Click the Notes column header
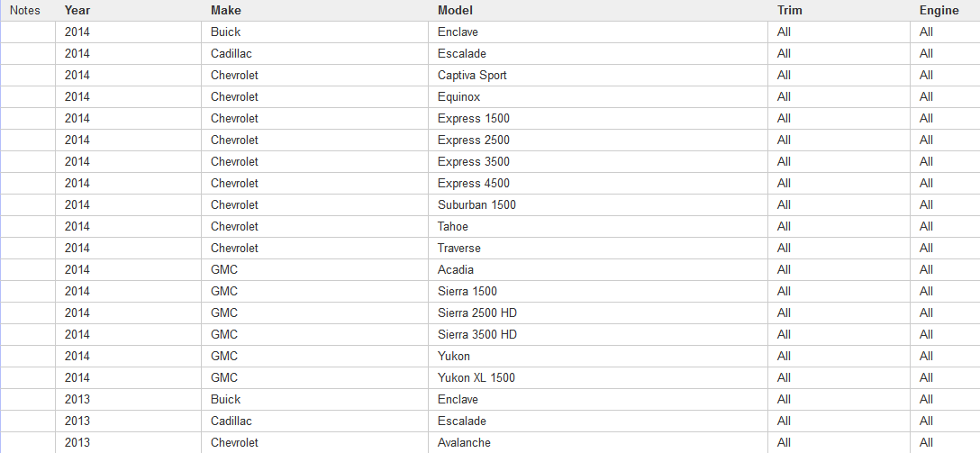980x453 pixels. [x=25, y=11]
